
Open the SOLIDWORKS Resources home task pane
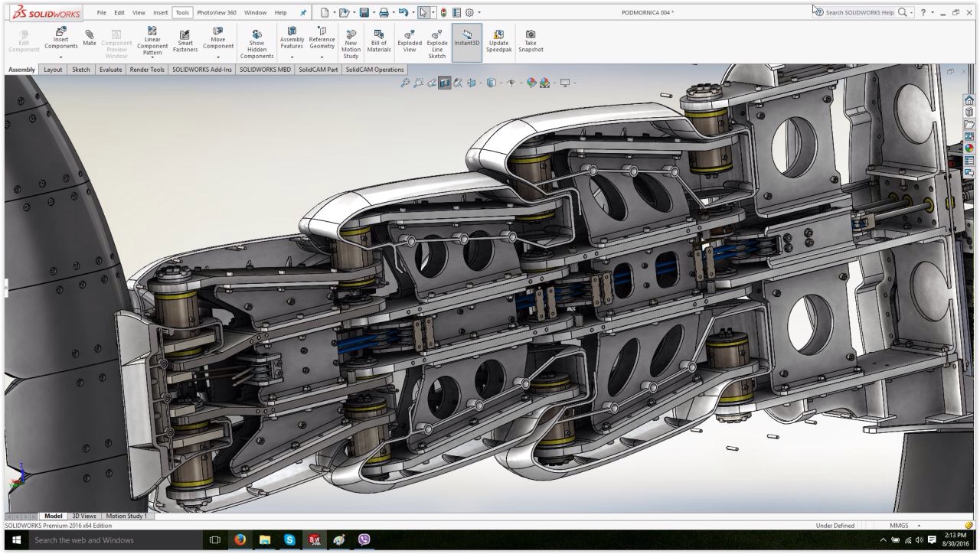pos(969,99)
